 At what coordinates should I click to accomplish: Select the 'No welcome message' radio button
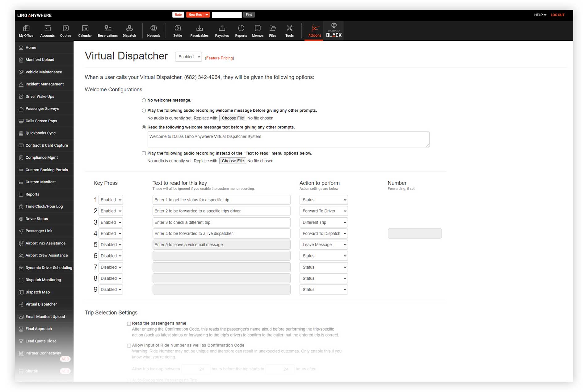click(x=144, y=100)
